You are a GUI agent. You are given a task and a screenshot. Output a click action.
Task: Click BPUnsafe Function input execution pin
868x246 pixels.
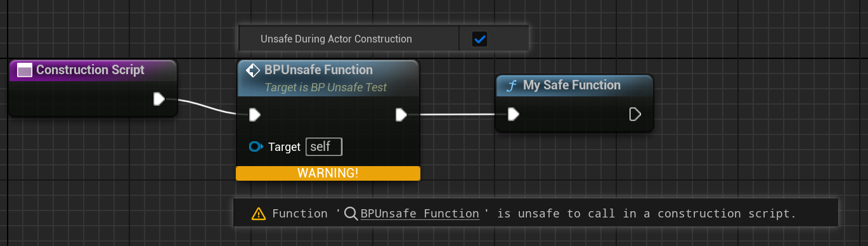pos(254,115)
